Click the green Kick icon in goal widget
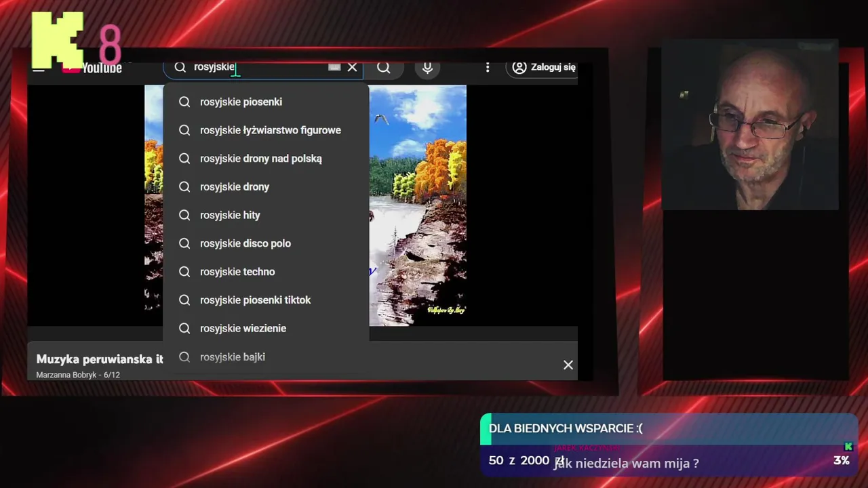This screenshot has height=488, width=868. pyautogui.click(x=848, y=447)
